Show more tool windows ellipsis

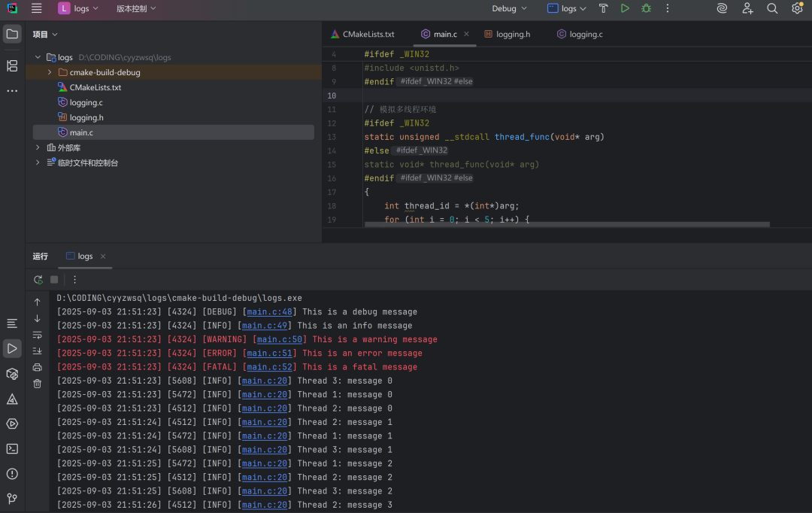pos(12,91)
